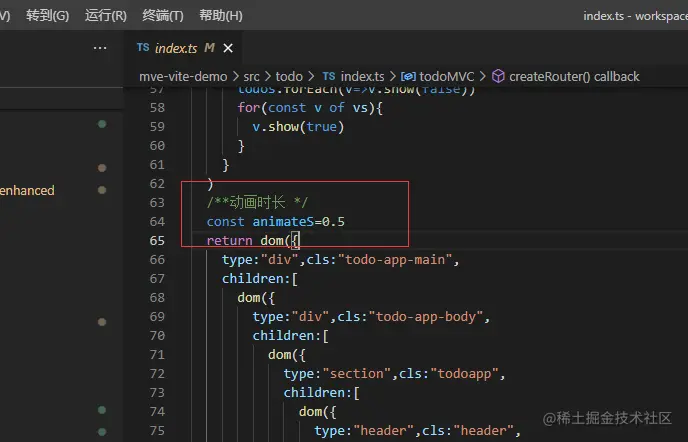Viewport: 688px width, 442px height.
Task: Click "todo-app-main" string in code
Action: pos(394,260)
